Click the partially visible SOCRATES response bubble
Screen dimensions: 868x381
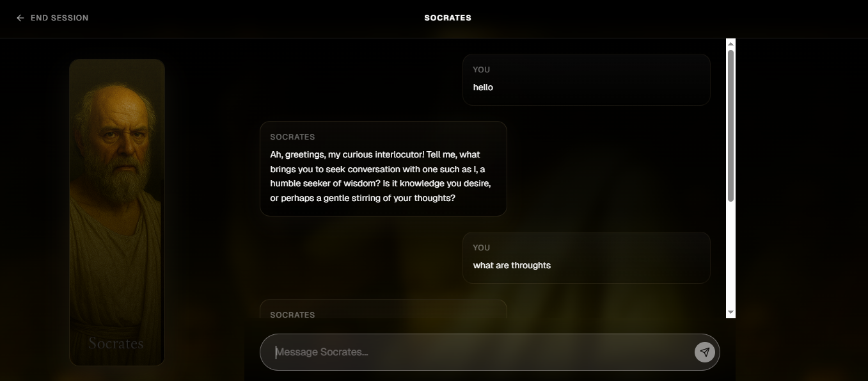[x=383, y=311]
